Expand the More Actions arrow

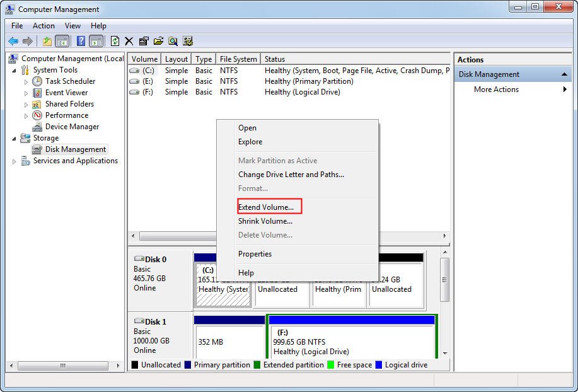coord(566,89)
